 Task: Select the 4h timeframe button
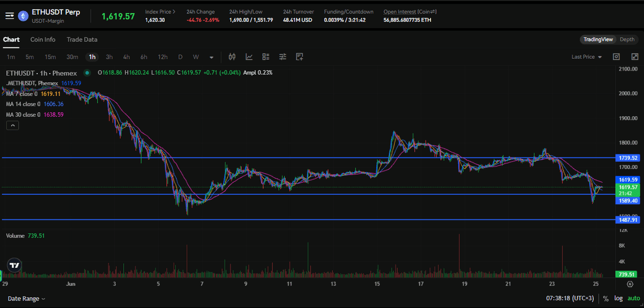(126, 57)
